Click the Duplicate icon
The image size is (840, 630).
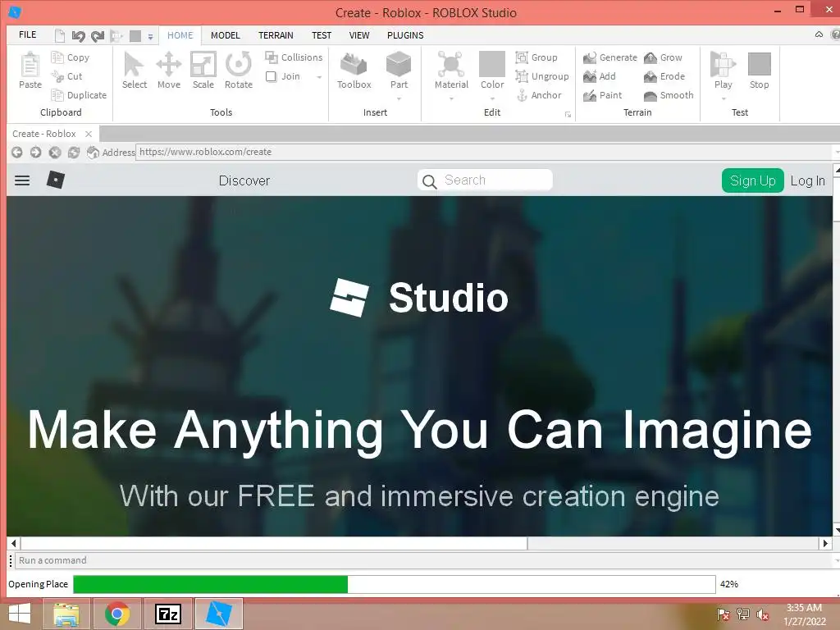click(x=57, y=95)
